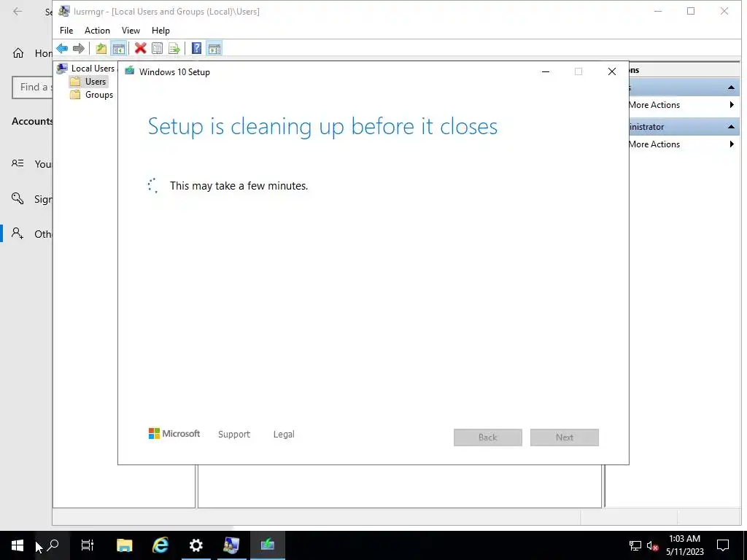Open Support link in Setup window
The width and height of the screenshot is (747, 560).
[x=234, y=435]
